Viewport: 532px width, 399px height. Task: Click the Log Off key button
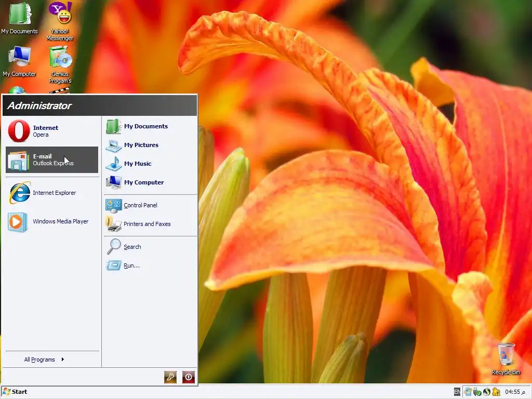click(170, 377)
